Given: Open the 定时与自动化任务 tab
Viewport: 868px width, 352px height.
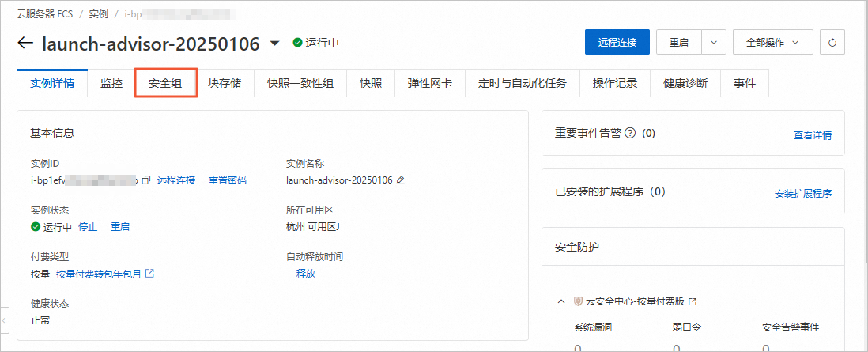Looking at the screenshot, I should [x=523, y=84].
